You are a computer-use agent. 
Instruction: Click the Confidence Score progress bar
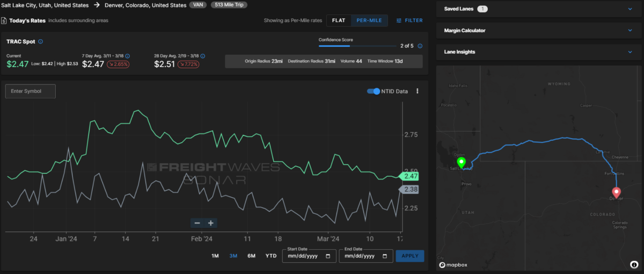click(x=357, y=46)
